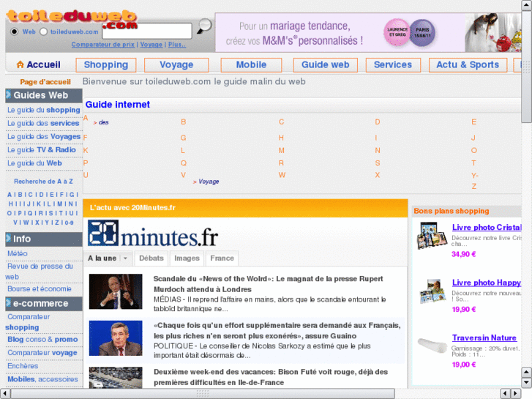Click the horizontal scrollbar left arrow
The width and height of the screenshot is (532, 399).
coord(4,394)
